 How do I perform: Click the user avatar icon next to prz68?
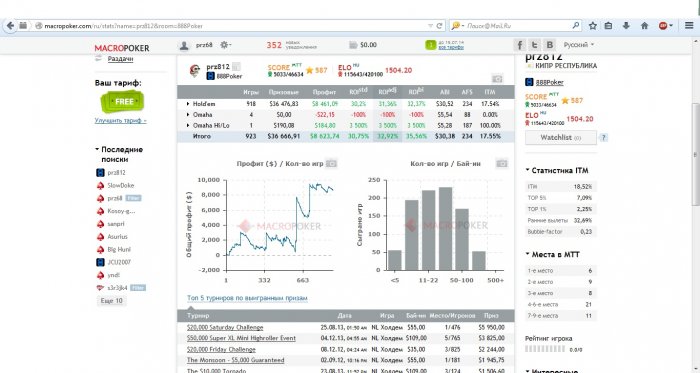tap(184, 45)
